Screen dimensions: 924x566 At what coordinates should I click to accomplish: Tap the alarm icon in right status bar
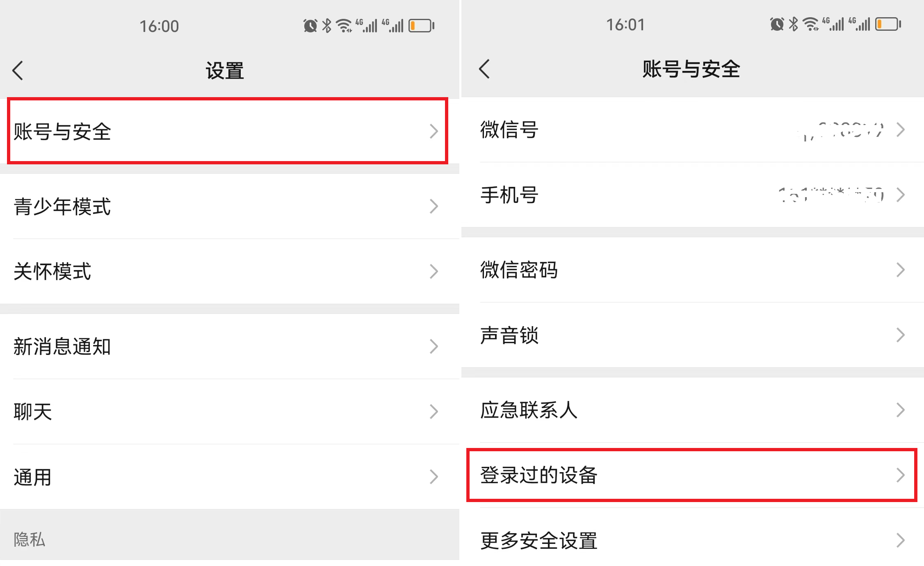pos(777,24)
